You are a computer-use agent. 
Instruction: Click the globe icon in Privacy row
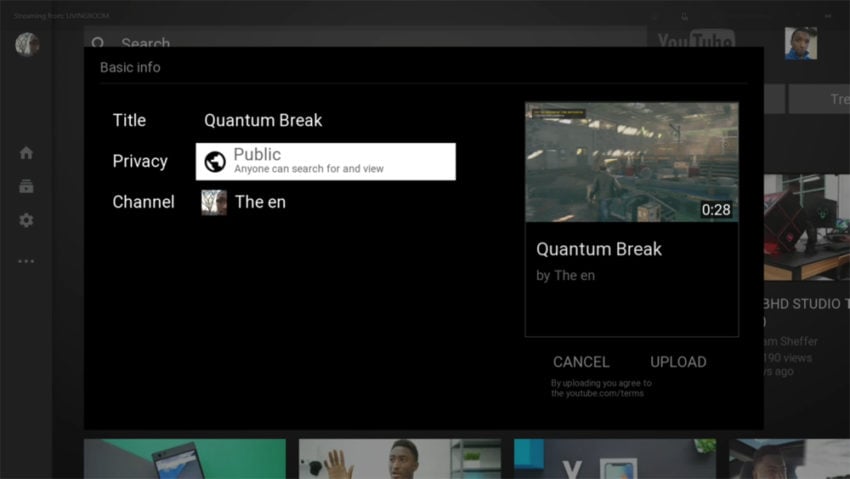(215, 162)
